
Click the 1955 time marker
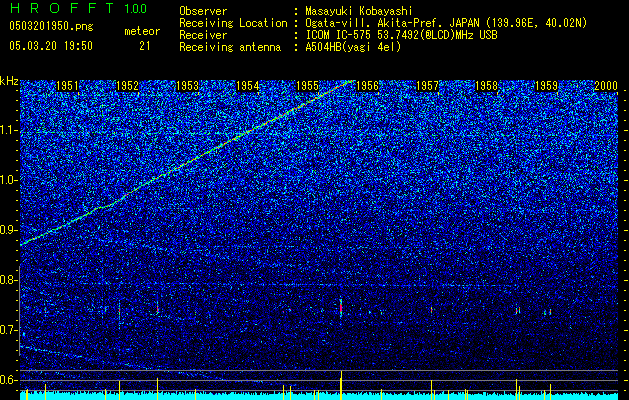tap(308, 86)
